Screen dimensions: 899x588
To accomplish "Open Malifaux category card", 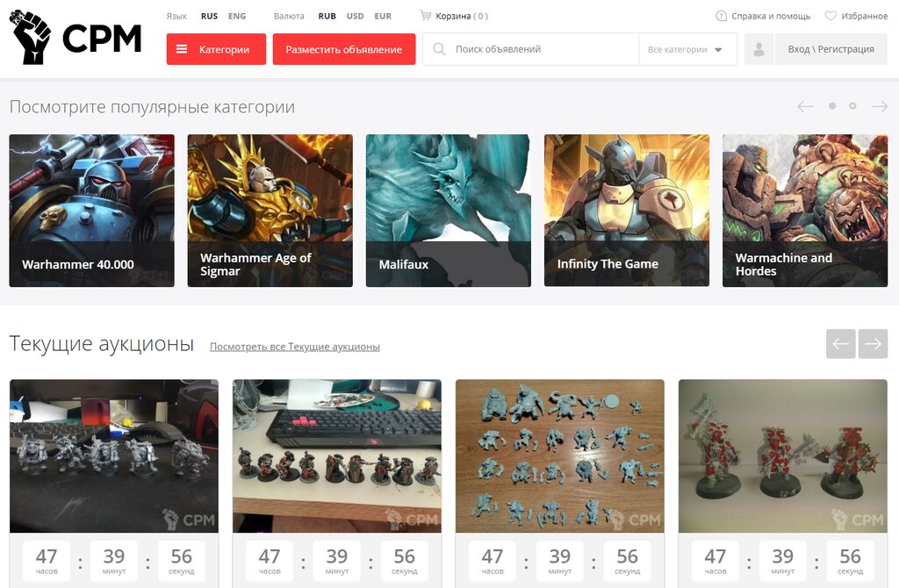I will (x=449, y=211).
